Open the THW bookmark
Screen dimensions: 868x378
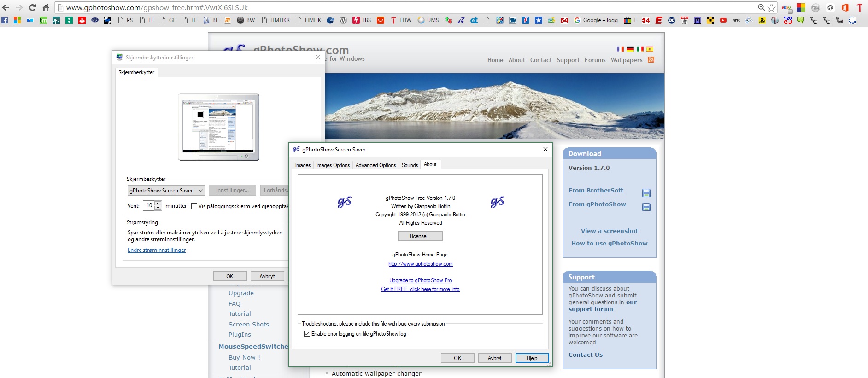click(x=401, y=20)
